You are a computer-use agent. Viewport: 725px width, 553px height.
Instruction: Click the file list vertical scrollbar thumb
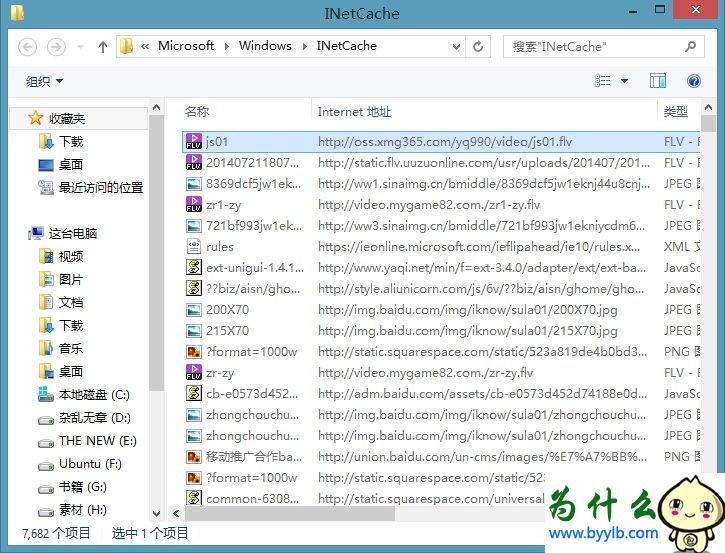[708, 123]
